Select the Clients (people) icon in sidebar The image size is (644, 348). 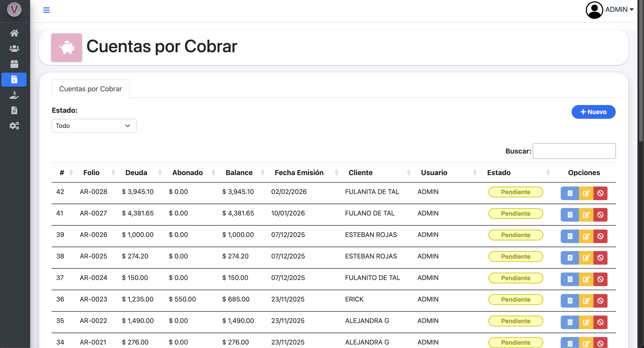14,49
